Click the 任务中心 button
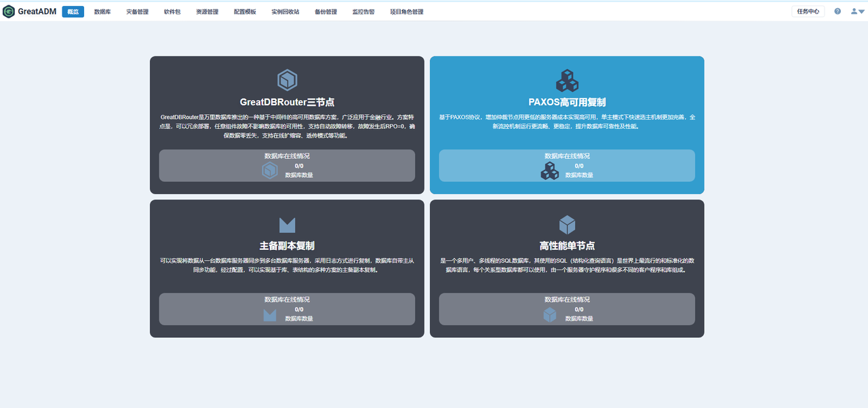 pyautogui.click(x=808, y=11)
